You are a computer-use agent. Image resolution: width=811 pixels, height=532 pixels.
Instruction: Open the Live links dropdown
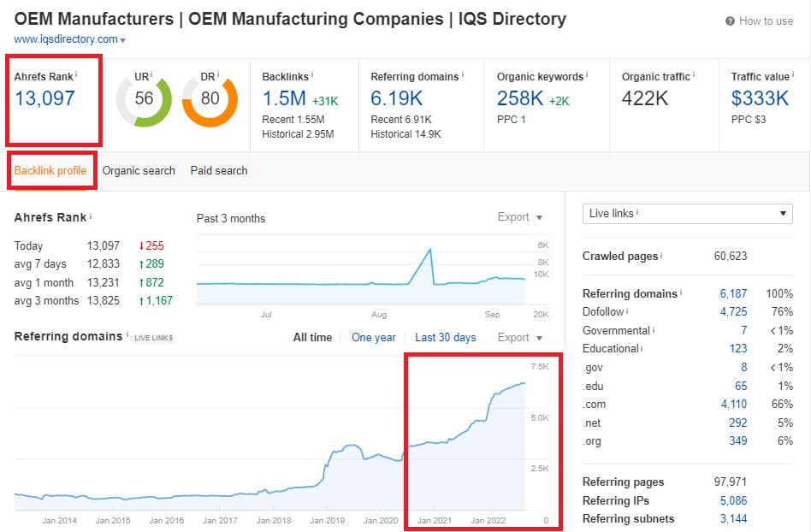(x=687, y=214)
